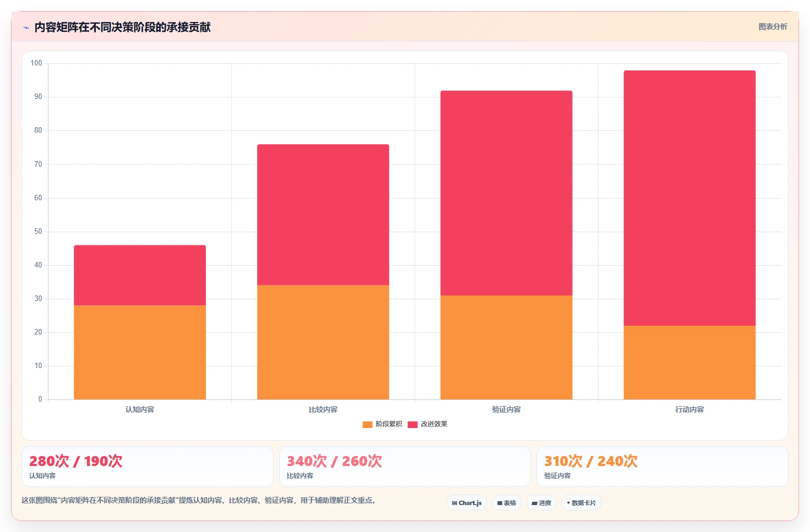The width and height of the screenshot is (810, 532).
Task: Click the 验证内容 x-axis label
Action: tap(507, 409)
